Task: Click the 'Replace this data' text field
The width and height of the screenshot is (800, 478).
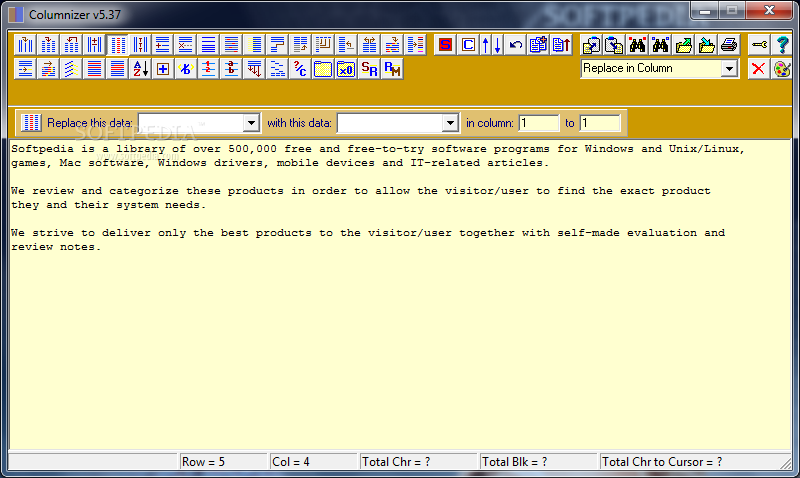Action: click(191, 123)
